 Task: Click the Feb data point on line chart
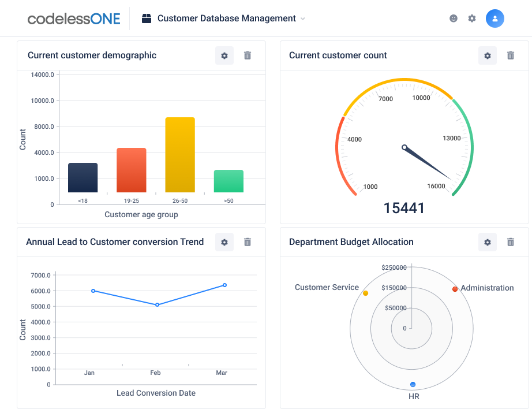coord(157,304)
